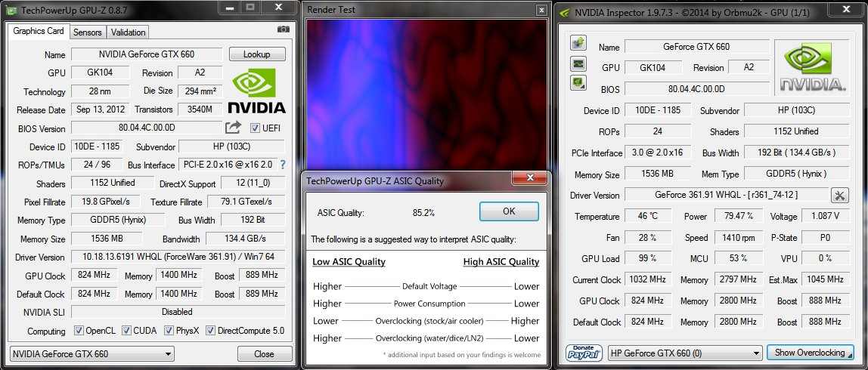Click the High ASIC Quality heading

501,262
